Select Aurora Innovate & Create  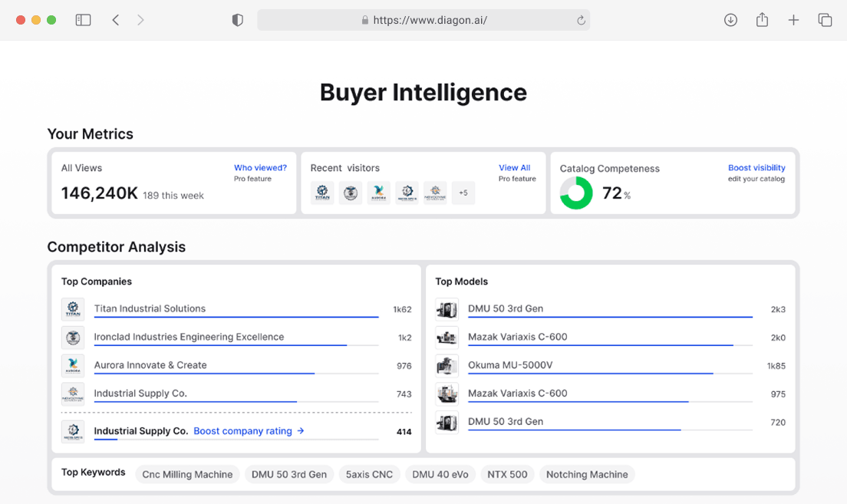(x=150, y=364)
